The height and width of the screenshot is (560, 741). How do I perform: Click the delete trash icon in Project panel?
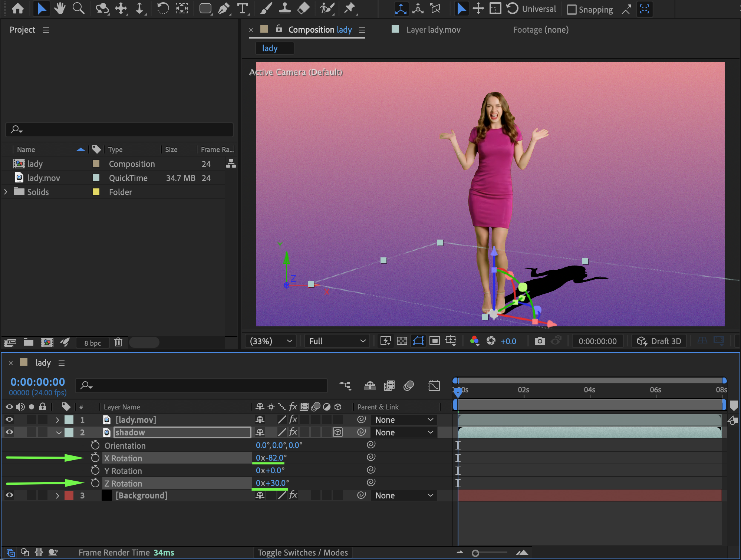click(x=118, y=342)
